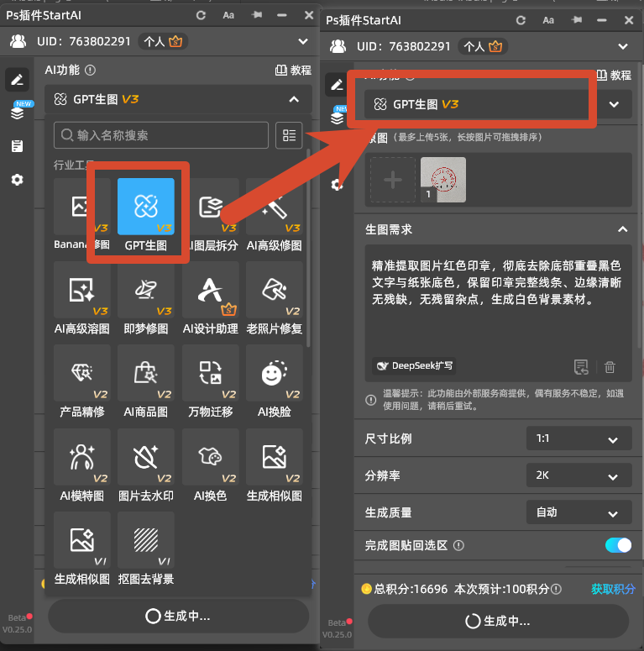Open 教程 tutorial in left panel
Screen dimensions: 644x651
point(293,71)
